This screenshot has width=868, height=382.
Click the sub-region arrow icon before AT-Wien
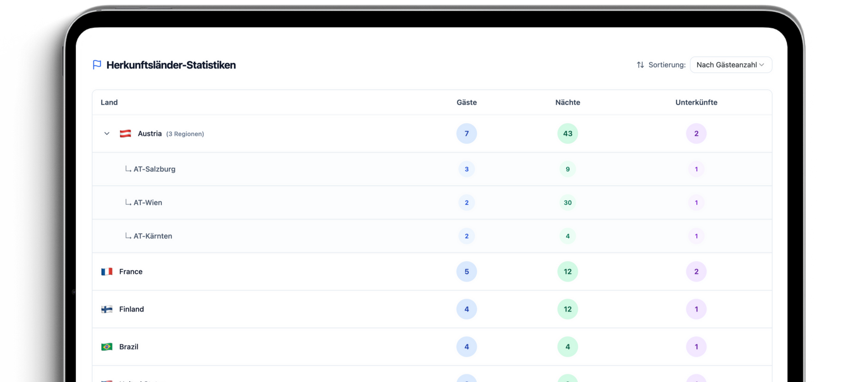pos(128,202)
